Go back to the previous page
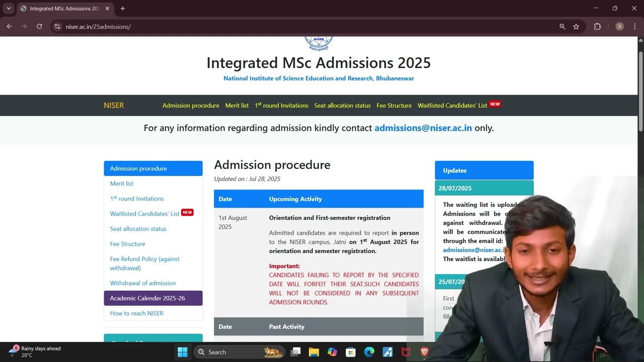Screen dimensions: 644x362 (x=9, y=27)
